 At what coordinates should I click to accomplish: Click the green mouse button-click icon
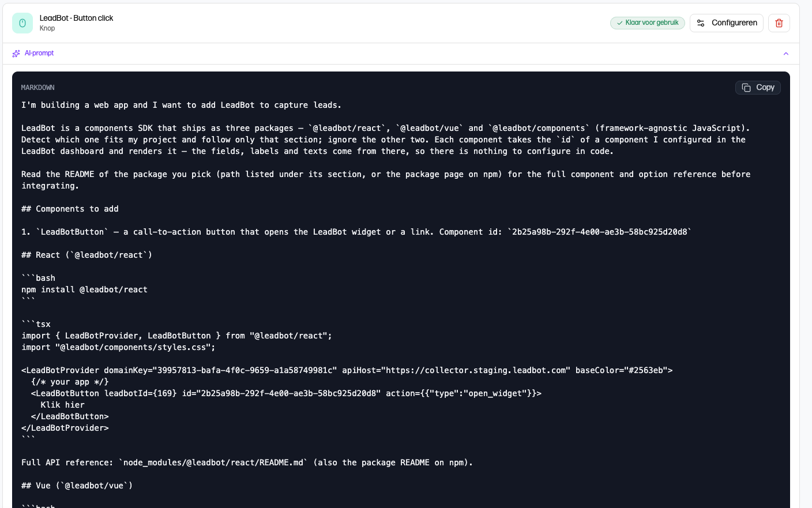[x=22, y=23]
